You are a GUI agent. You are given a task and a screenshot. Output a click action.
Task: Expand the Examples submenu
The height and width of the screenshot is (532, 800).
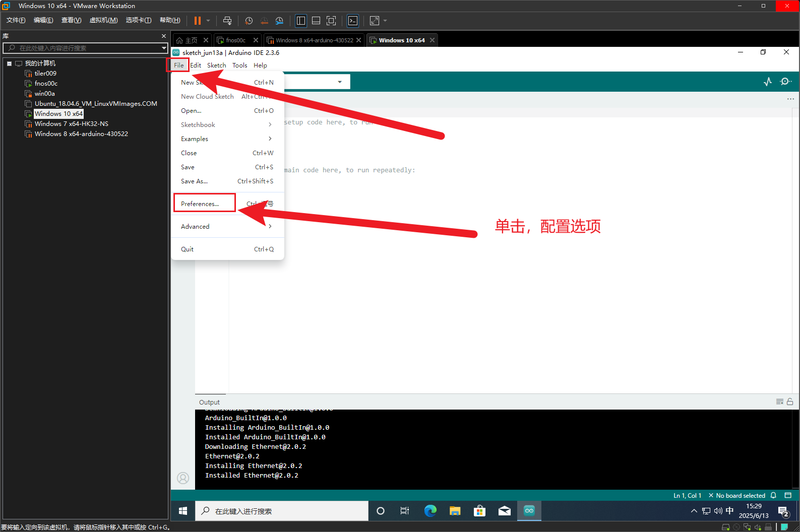pyautogui.click(x=227, y=139)
